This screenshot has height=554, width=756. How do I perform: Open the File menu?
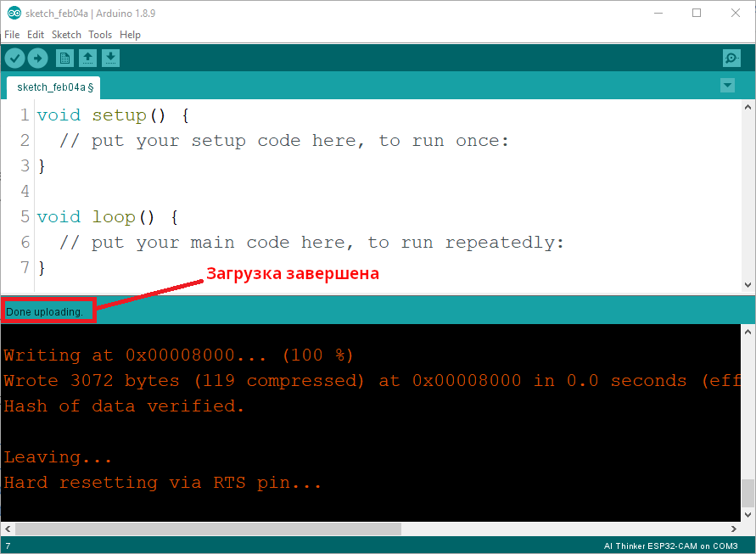tap(12, 35)
